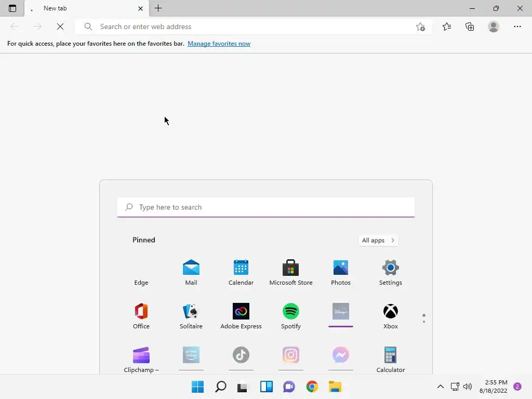The height and width of the screenshot is (399, 532).
Task: Launch Calculator
Action: coord(391,360)
